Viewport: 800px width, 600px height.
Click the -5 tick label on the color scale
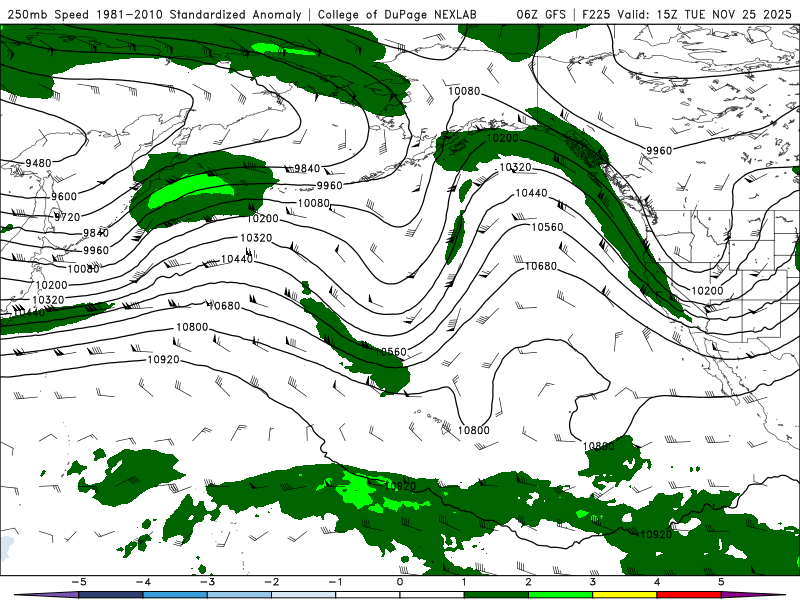(x=79, y=582)
